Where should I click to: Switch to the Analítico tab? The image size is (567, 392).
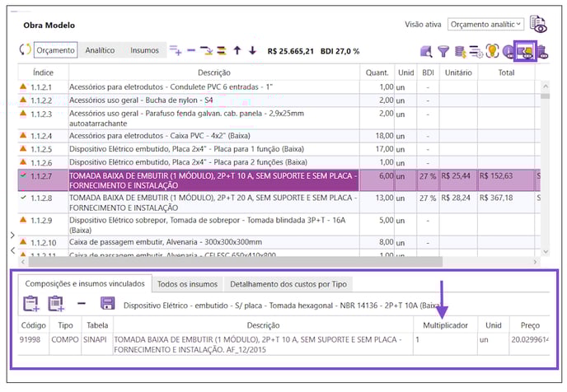pyautogui.click(x=100, y=50)
